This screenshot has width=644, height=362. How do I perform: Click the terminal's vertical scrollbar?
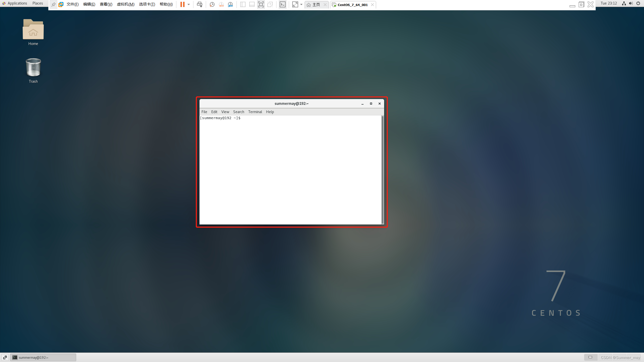(382, 170)
